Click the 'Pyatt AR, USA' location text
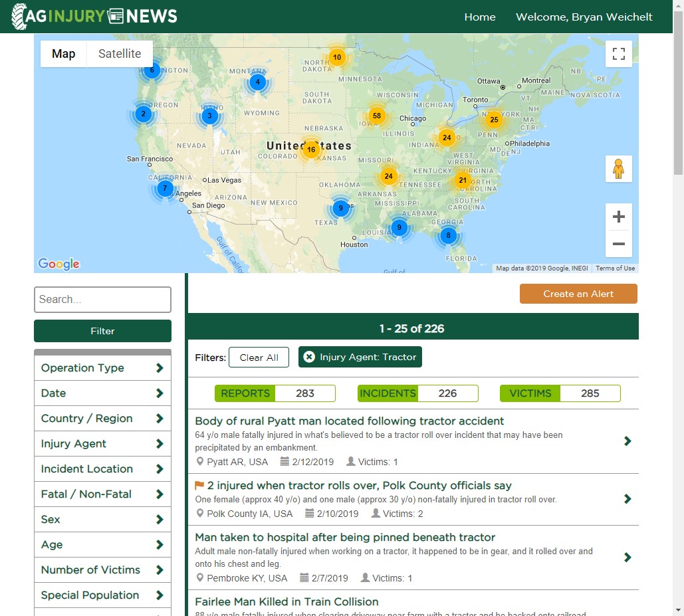The image size is (684, 616). pos(237,462)
